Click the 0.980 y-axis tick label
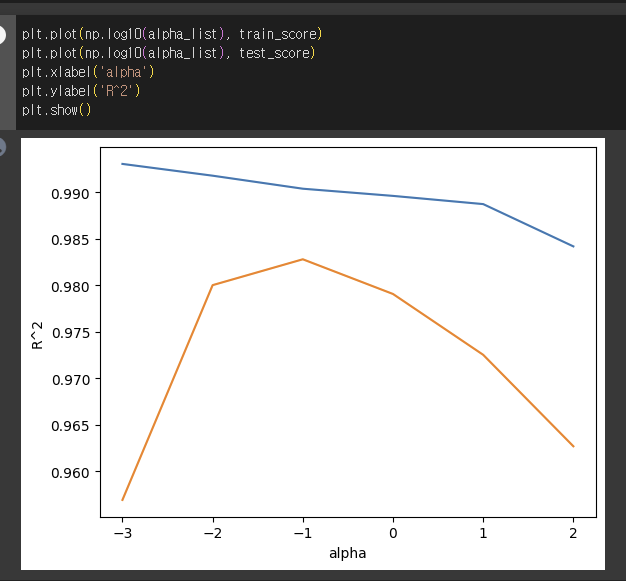 70,287
